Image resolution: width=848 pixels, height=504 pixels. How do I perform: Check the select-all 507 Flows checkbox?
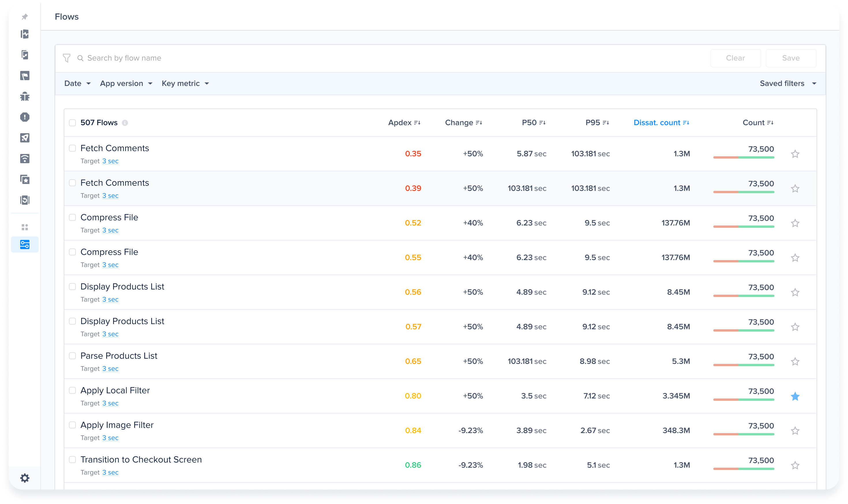tap(72, 123)
